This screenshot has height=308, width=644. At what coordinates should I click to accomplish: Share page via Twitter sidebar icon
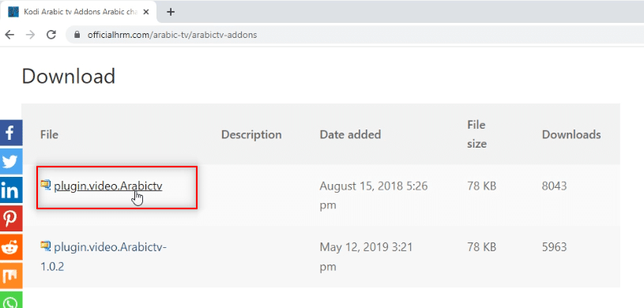[11, 162]
